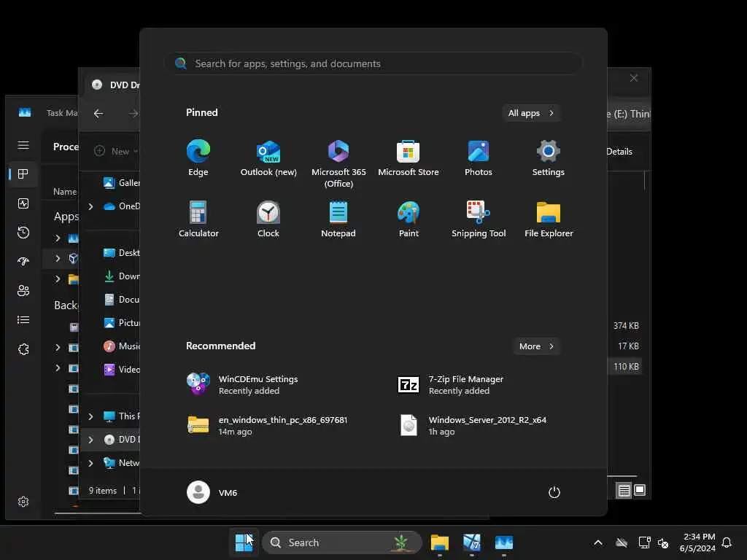Select Music in File Explorer sidebar
The width and height of the screenshot is (747, 560).
[x=122, y=346]
